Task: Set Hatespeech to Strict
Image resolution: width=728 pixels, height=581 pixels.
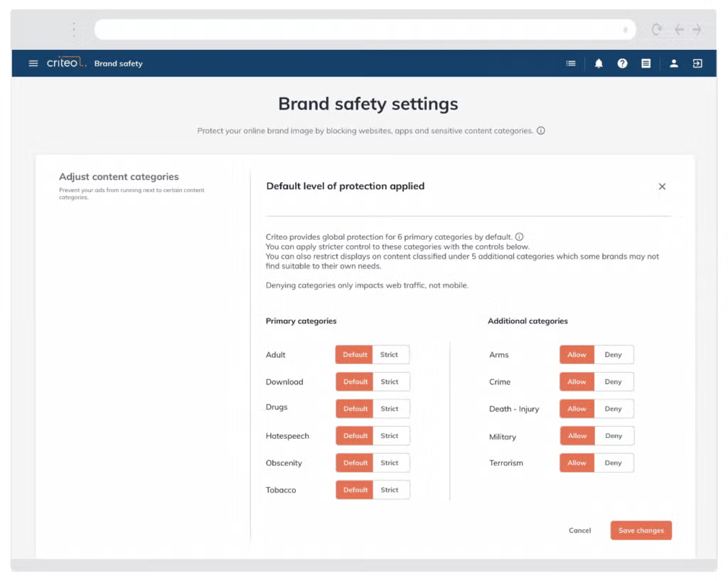Action: (391, 436)
